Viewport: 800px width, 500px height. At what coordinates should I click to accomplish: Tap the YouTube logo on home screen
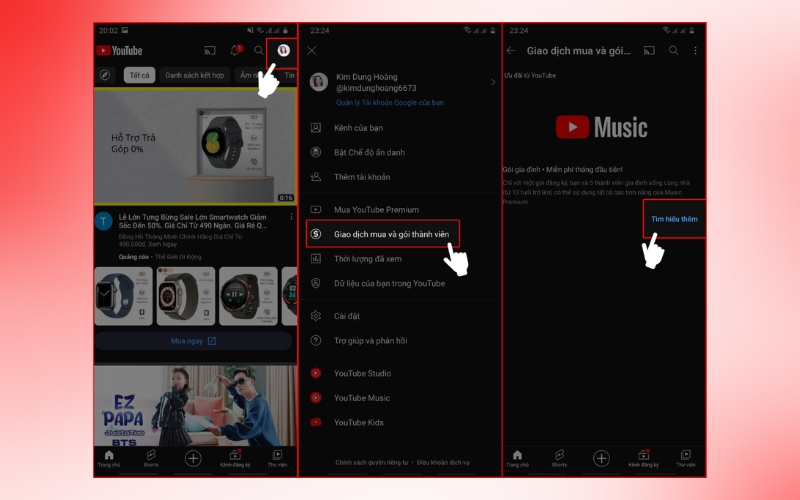tap(119, 51)
